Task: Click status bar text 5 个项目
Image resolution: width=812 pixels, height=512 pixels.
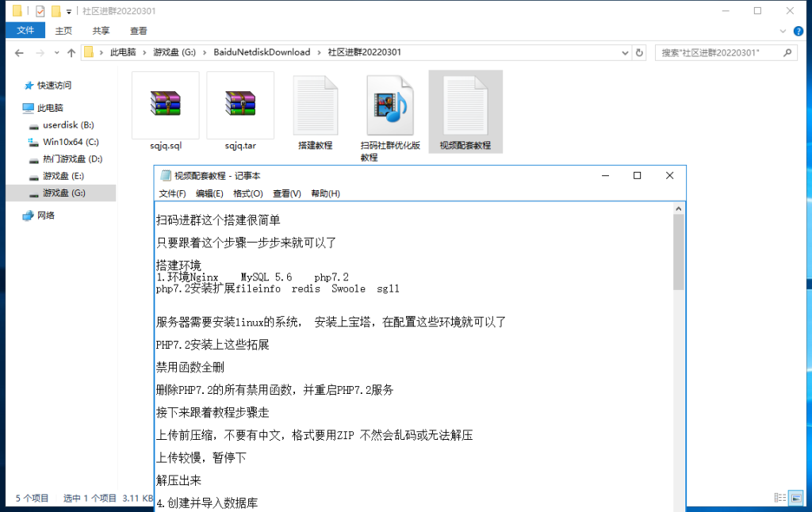Action: [32, 498]
